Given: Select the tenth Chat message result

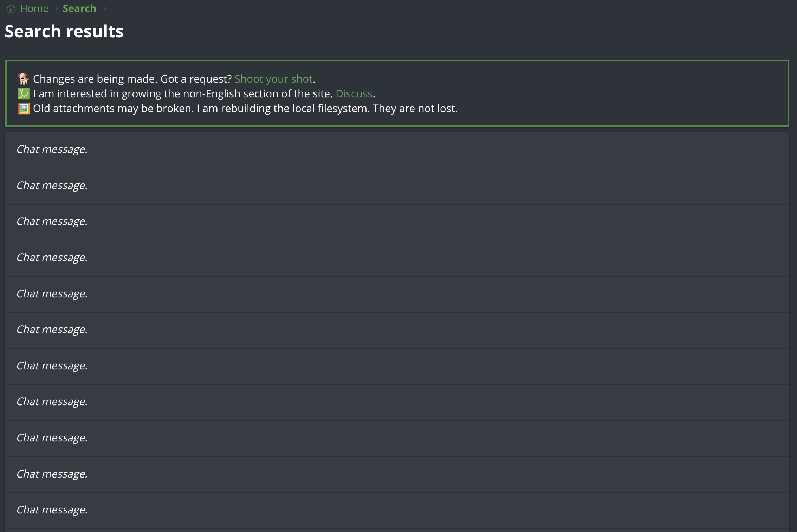Looking at the screenshot, I should 52,474.
